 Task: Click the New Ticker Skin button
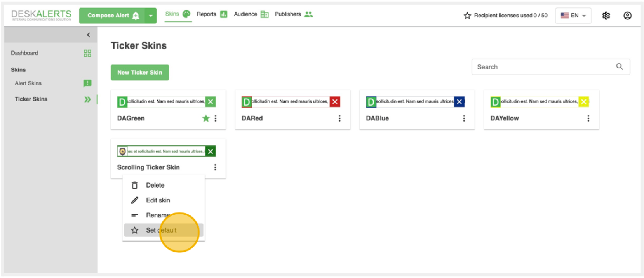[x=140, y=73]
